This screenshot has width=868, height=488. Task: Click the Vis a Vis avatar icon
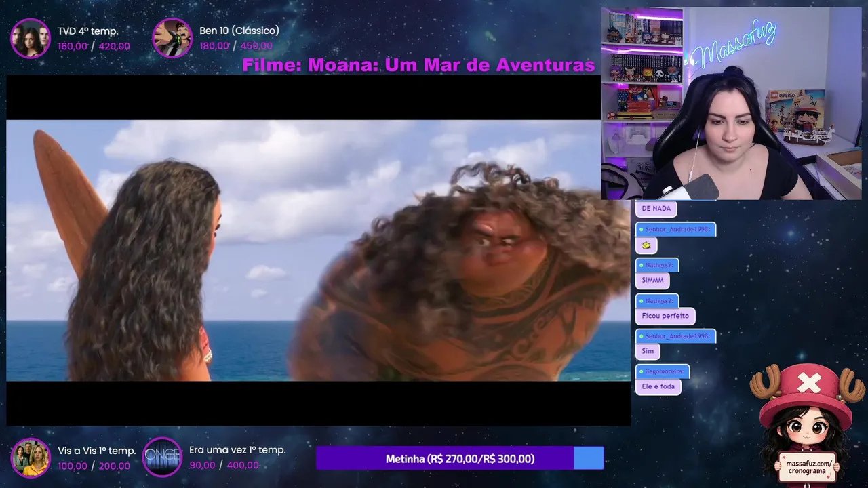click(x=31, y=457)
